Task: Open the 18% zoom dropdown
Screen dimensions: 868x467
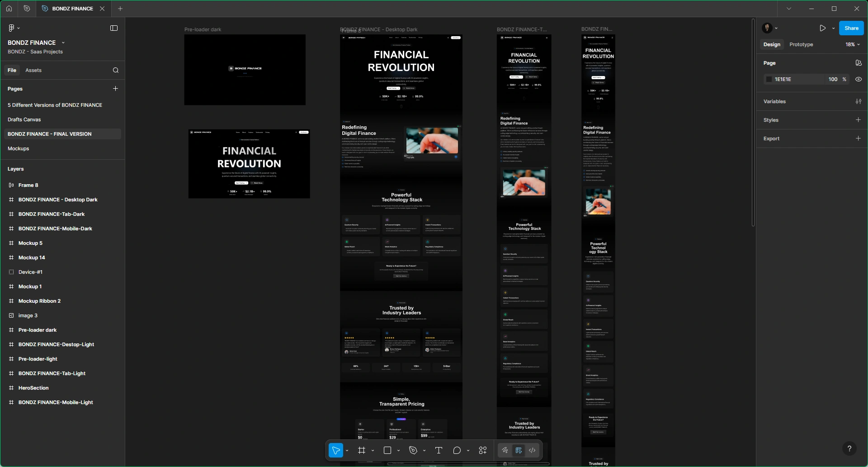Action: (851, 44)
